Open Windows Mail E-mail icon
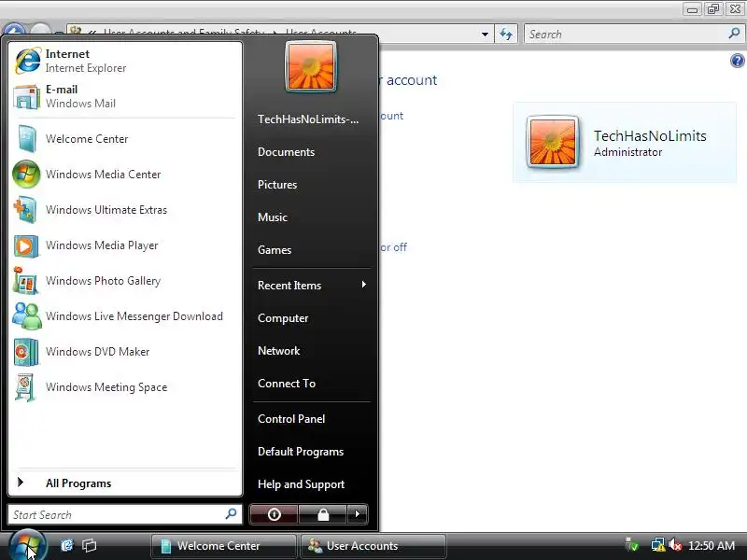This screenshot has height=560, width=747. (27, 97)
